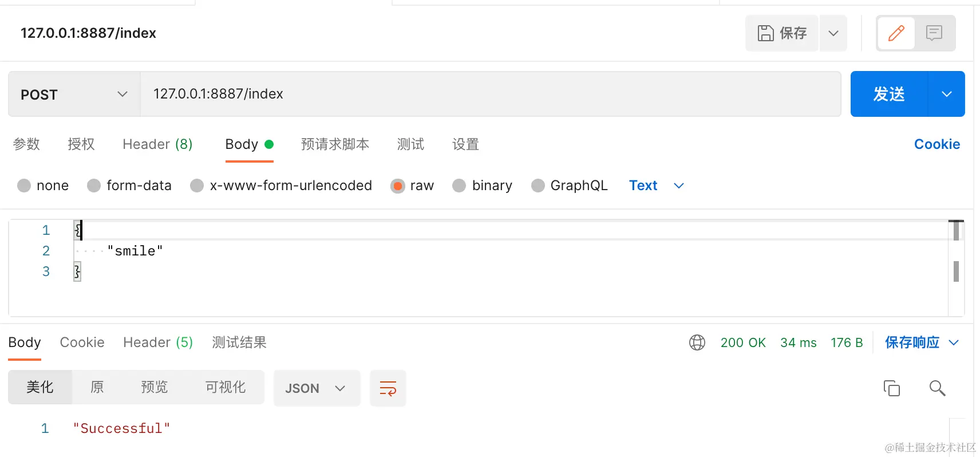Open the Cookie link
This screenshot has width=980, height=457.
[936, 144]
